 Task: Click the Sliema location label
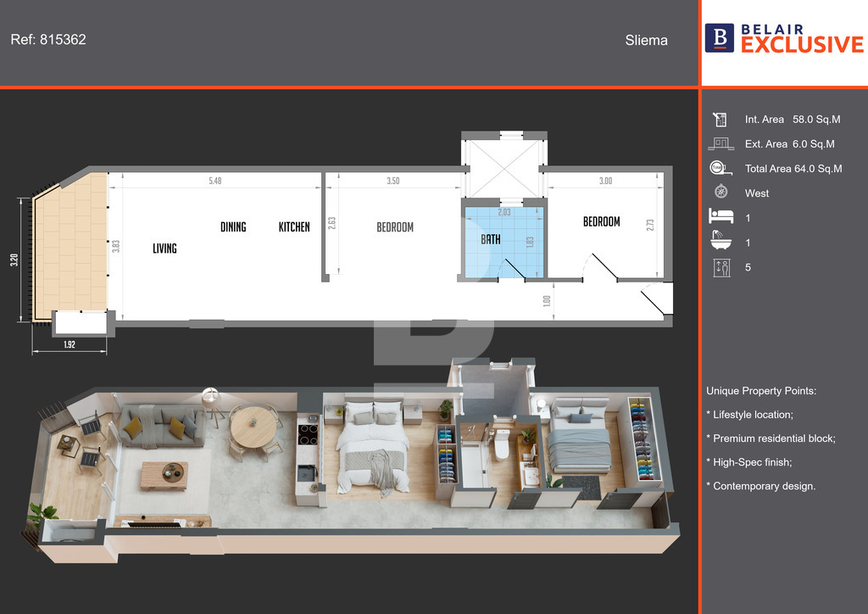(646, 40)
